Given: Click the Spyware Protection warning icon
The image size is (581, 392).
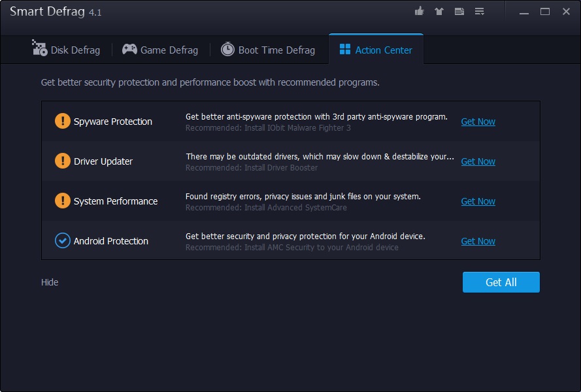Looking at the screenshot, I should [62, 121].
